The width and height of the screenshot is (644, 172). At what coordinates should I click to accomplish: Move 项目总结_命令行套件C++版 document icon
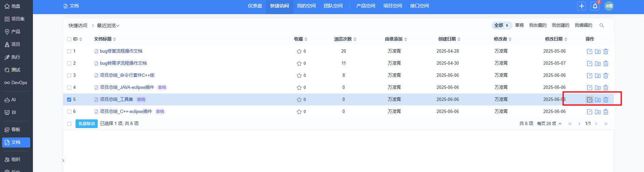598,75
